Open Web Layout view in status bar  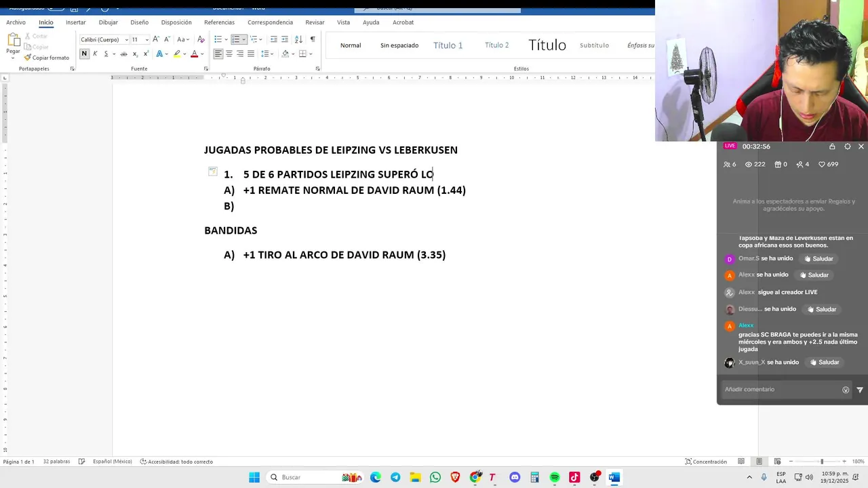[x=777, y=462]
